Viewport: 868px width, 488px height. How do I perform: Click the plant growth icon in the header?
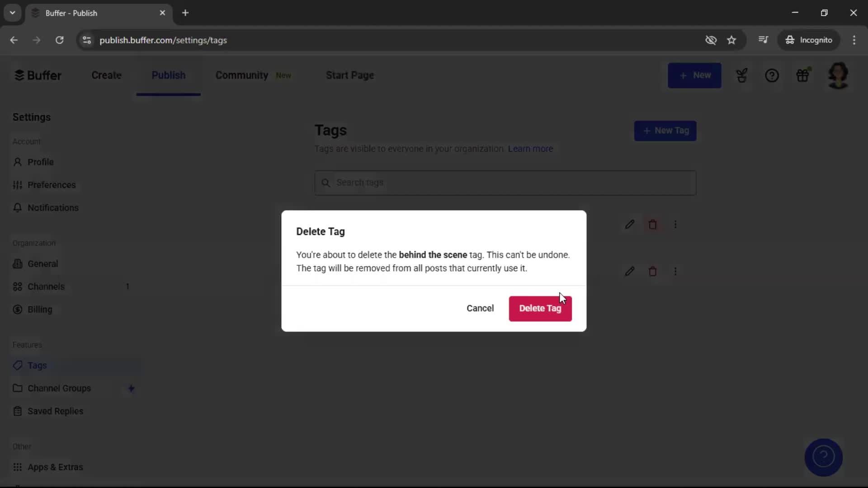point(742,75)
